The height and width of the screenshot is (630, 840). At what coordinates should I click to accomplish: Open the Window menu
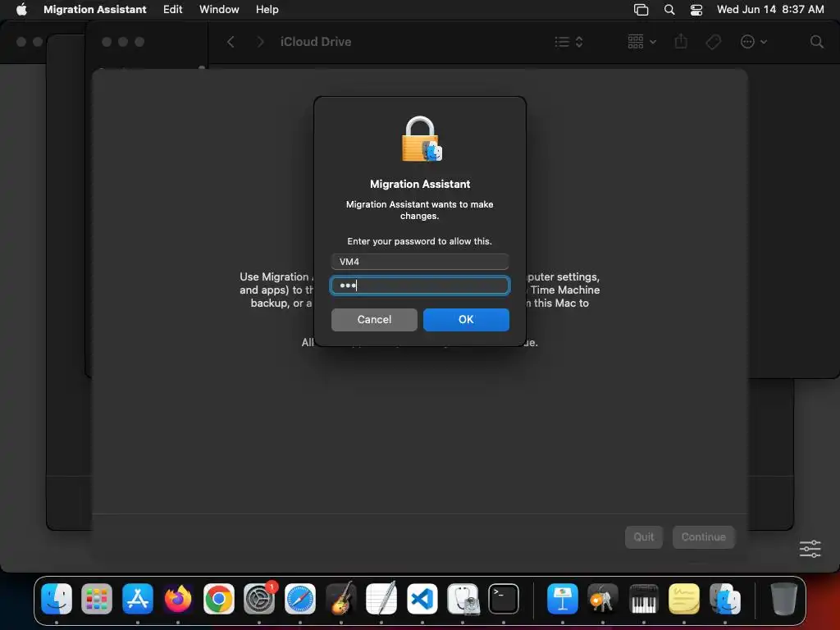(x=219, y=9)
